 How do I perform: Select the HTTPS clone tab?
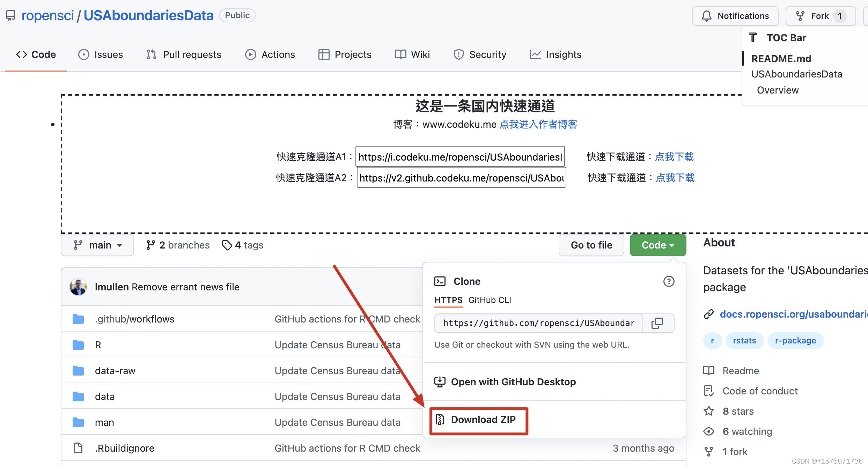(x=448, y=300)
